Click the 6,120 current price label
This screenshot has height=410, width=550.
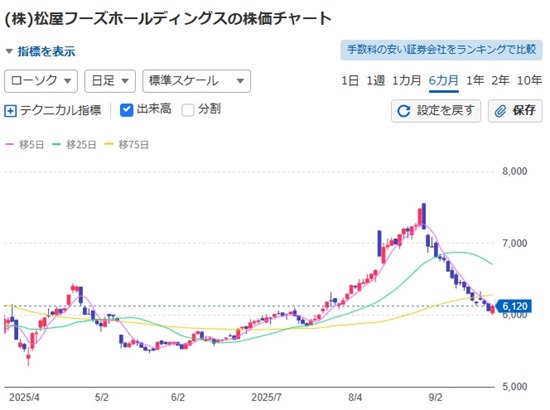pyautogui.click(x=514, y=306)
